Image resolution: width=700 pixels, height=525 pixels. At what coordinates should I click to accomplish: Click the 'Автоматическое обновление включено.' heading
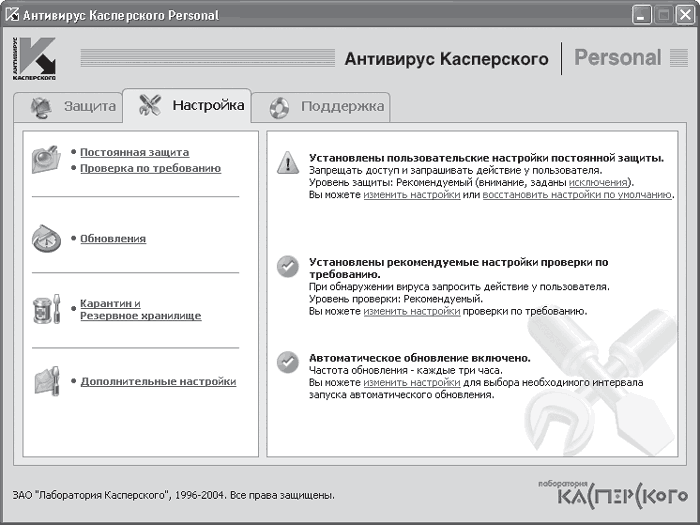click(420, 358)
